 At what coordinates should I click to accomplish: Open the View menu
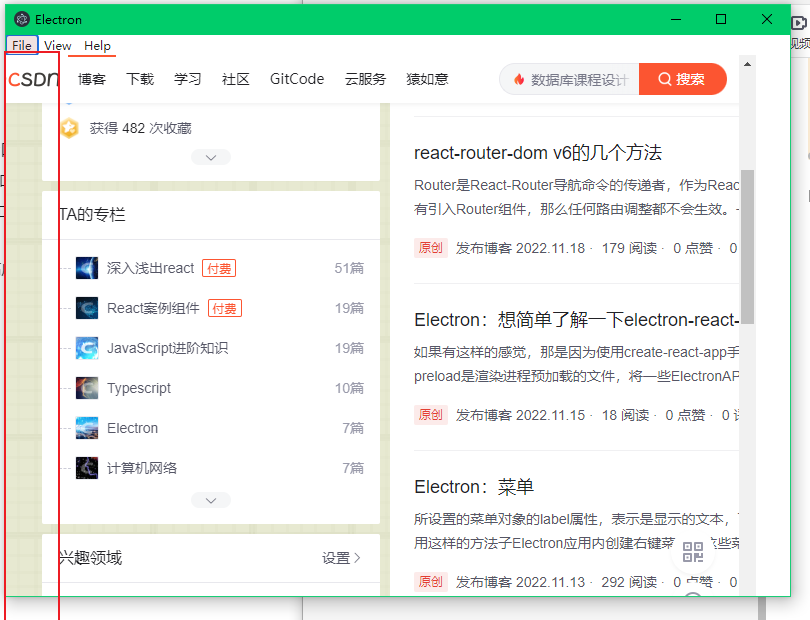click(57, 45)
